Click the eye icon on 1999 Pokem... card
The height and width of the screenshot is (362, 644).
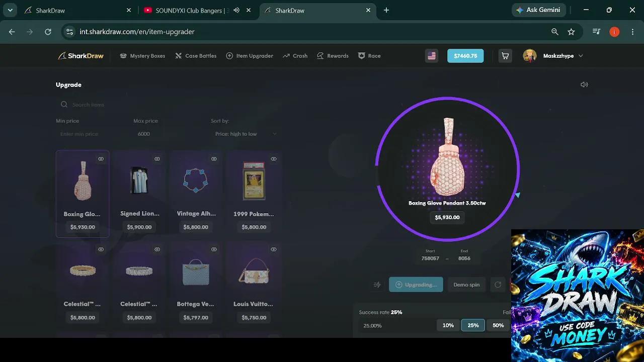(x=274, y=159)
